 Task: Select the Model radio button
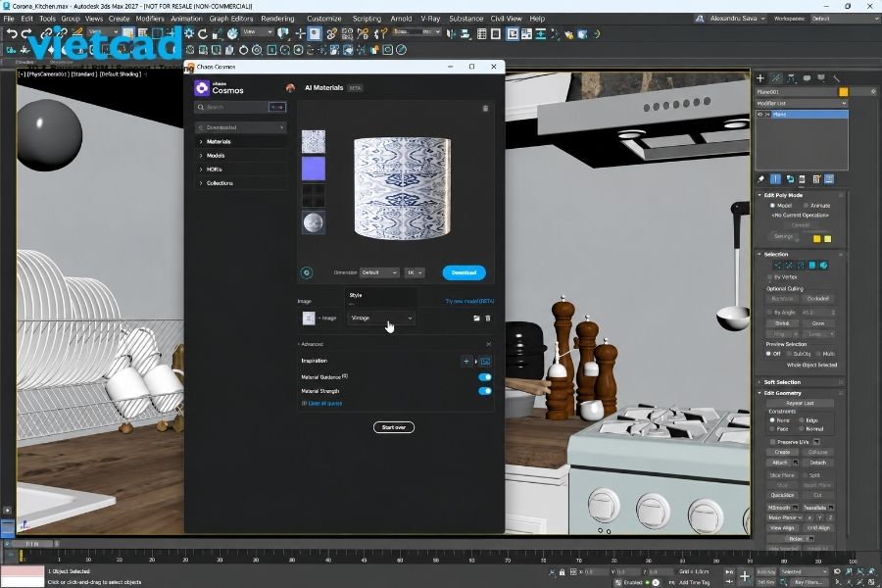click(772, 206)
